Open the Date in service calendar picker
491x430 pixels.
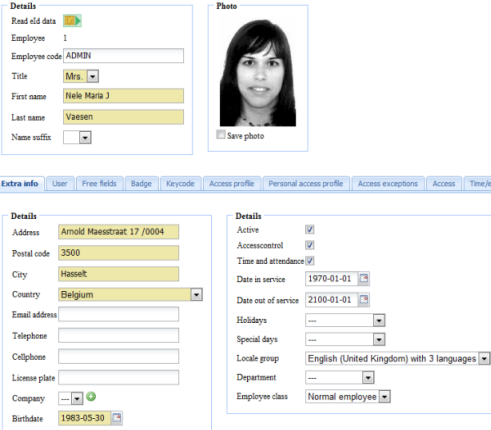pyautogui.click(x=364, y=279)
